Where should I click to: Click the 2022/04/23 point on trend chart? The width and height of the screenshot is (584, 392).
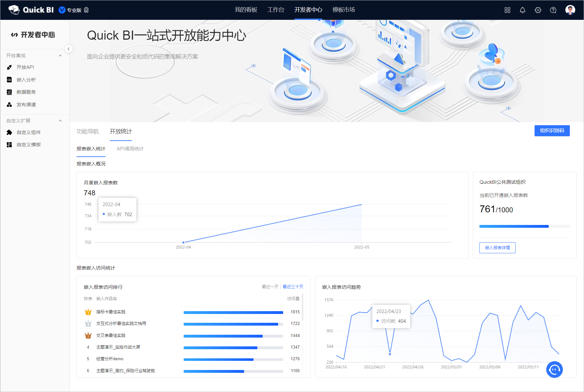390,354
